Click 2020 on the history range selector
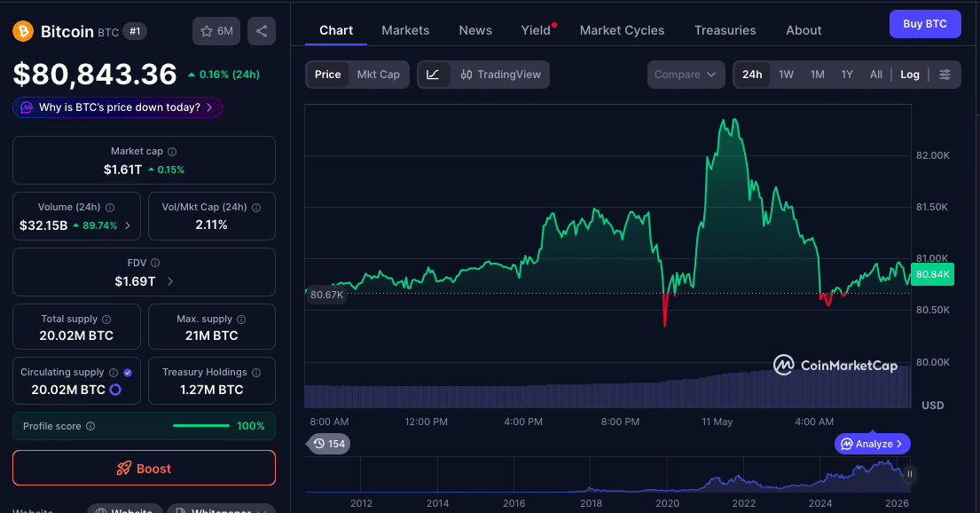This screenshot has height=513, width=980. coord(668,503)
